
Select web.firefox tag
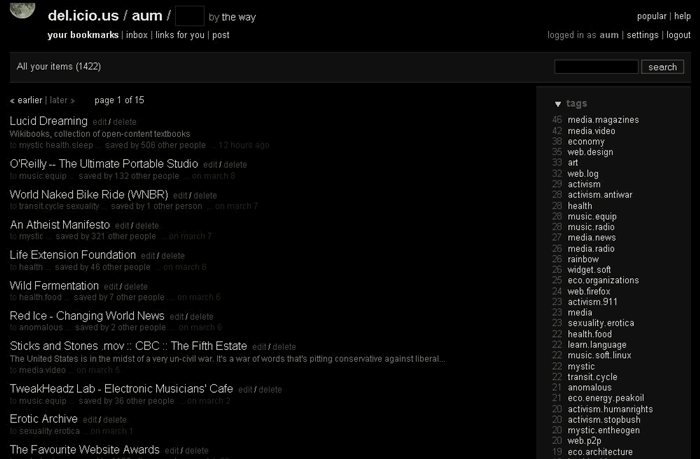click(589, 291)
